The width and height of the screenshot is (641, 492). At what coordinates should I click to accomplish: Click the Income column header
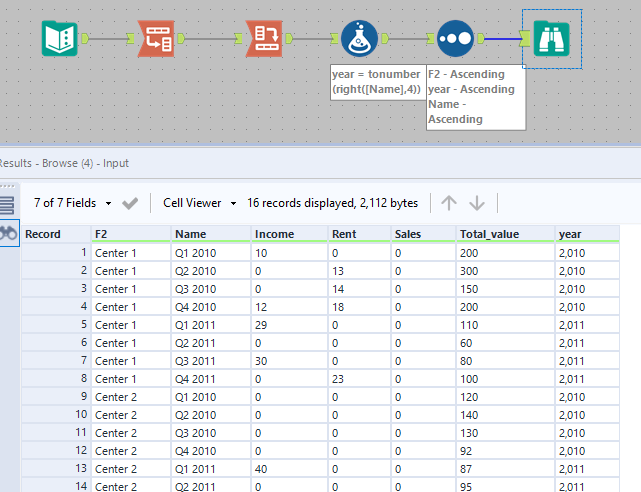[x=289, y=234]
